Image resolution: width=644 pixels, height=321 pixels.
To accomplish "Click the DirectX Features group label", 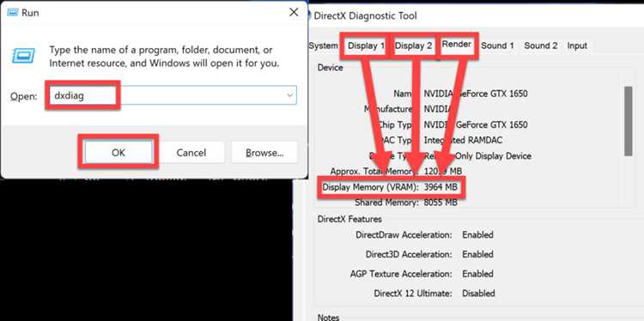I will pyautogui.click(x=349, y=219).
